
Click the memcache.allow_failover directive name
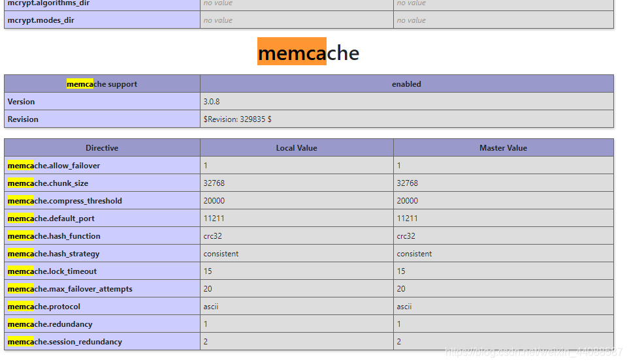click(x=54, y=166)
